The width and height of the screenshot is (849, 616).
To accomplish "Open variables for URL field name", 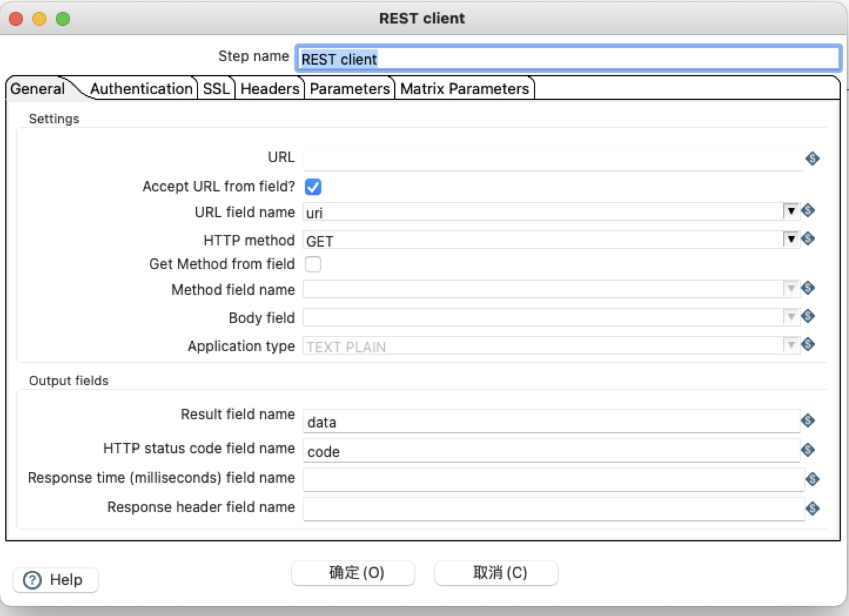I will (808, 211).
